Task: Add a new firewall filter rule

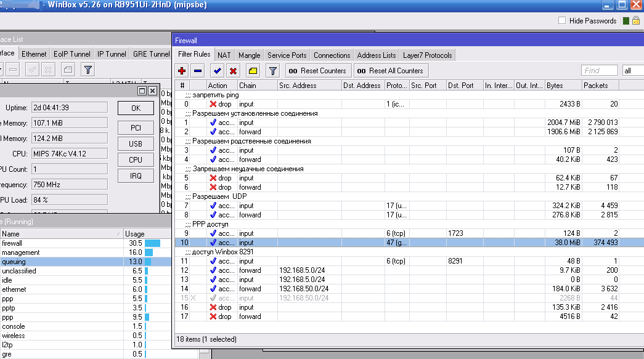Action: click(182, 71)
